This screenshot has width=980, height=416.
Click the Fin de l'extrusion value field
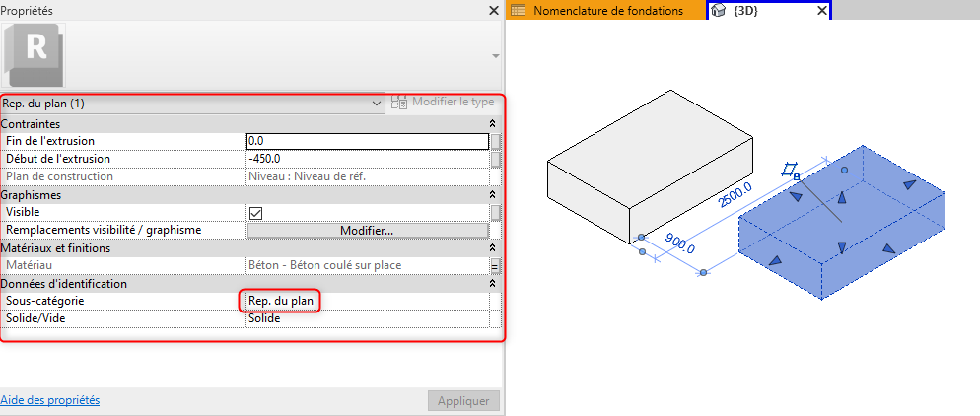(x=368, y=141)
